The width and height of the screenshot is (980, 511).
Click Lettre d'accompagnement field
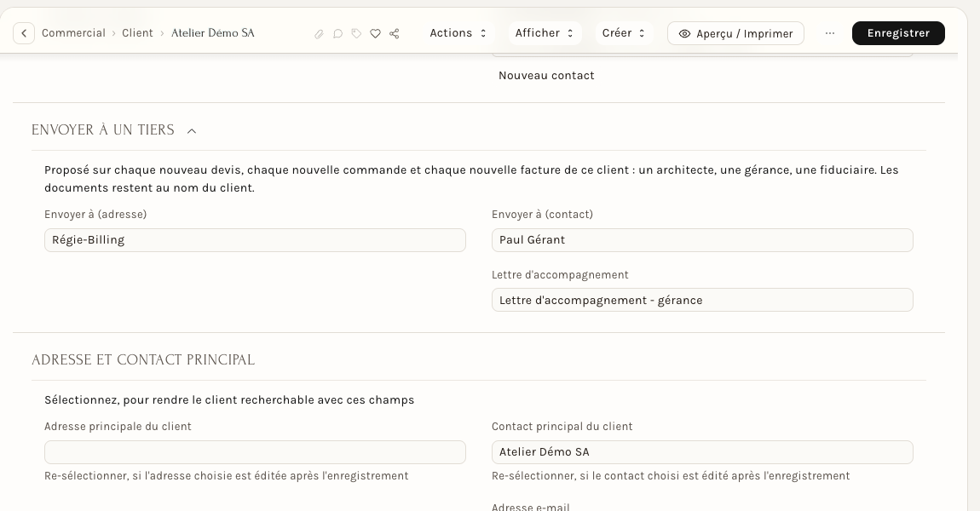(x=702, y=300)
